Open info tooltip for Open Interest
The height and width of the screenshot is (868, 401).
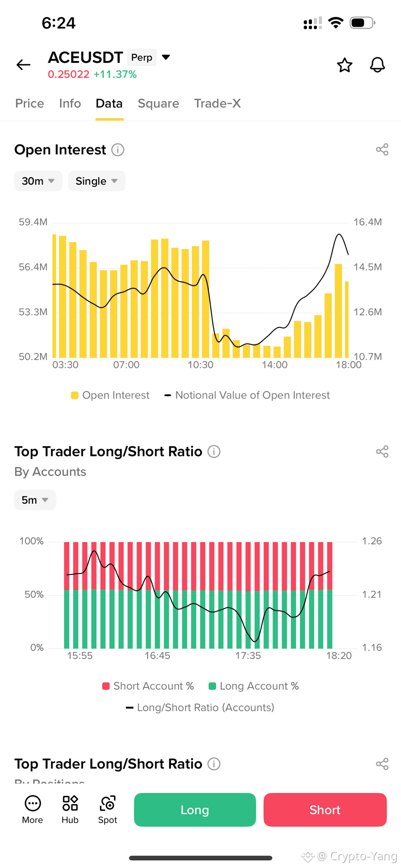[x=118, y=150]
